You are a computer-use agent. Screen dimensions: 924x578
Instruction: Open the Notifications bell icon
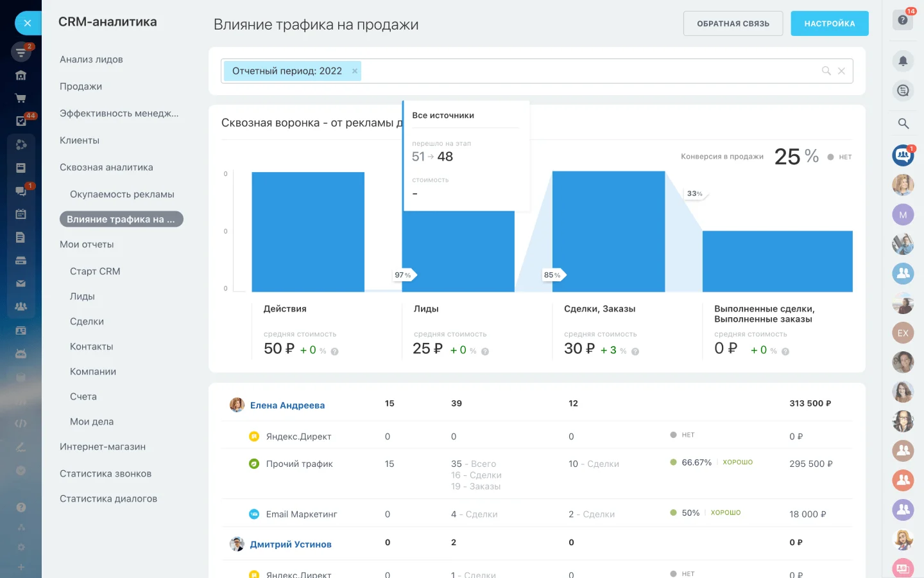[903, 61]
